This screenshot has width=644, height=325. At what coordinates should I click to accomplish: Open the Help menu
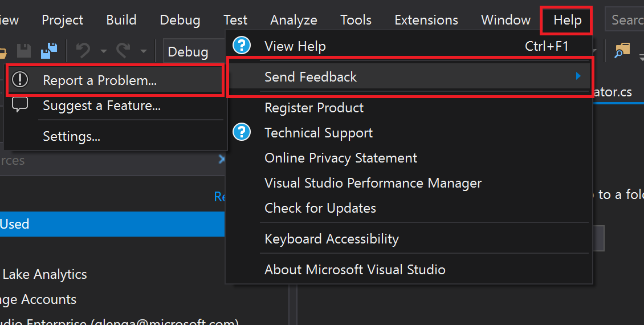pyautogui.click(x=567, y=20)
